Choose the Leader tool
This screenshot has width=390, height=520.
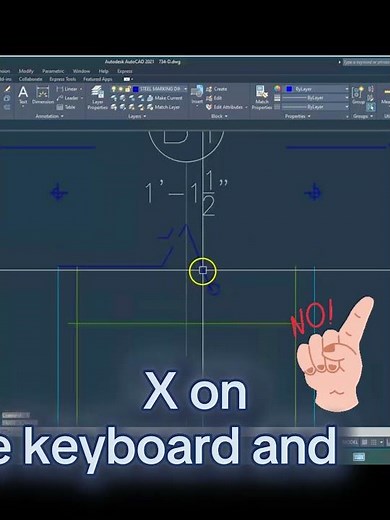point(67,98)
